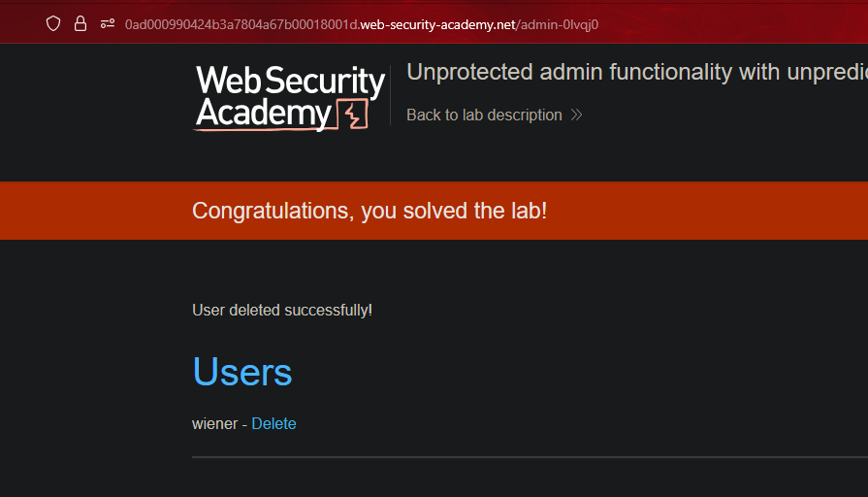This screenshot has height=497, width=868.
Task: Click the site permissions icon
Action: [108, 23]
